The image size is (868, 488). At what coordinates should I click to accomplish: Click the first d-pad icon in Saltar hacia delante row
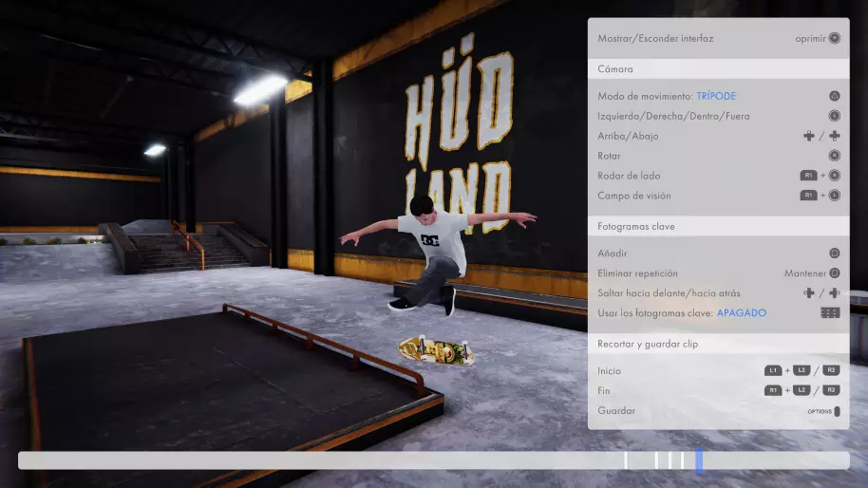pos(809,292)
